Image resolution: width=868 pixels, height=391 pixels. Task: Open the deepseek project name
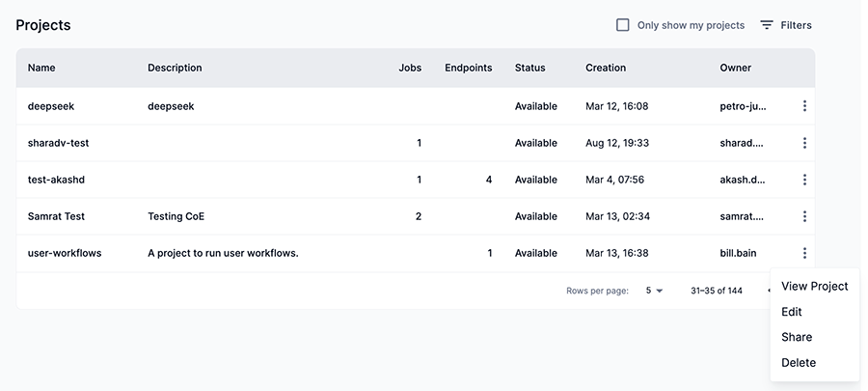point(51,106)
